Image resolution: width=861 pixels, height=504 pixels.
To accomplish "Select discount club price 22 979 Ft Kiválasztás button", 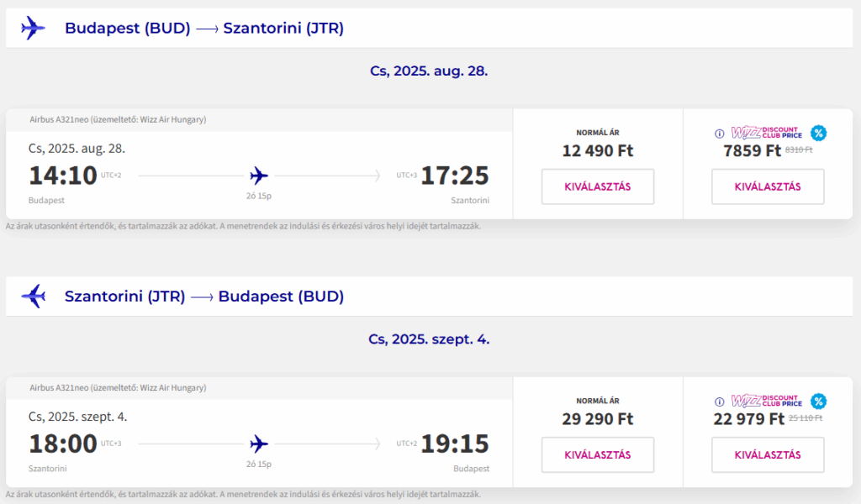I will (x=768, y=455).
